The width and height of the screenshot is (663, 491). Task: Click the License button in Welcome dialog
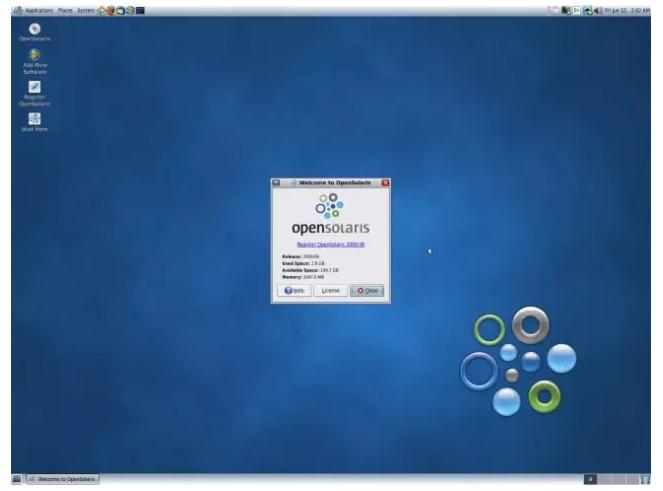coord(330,291)
